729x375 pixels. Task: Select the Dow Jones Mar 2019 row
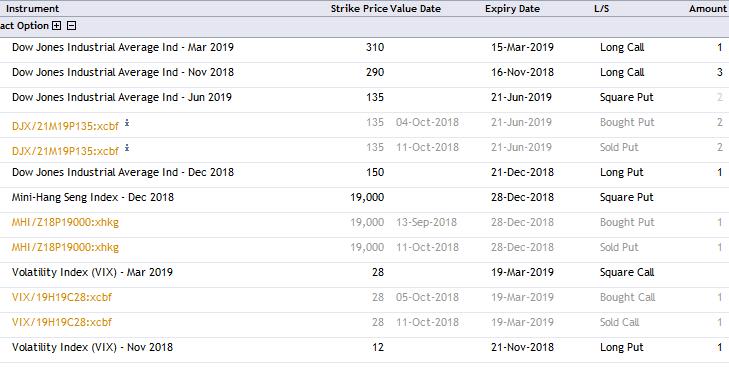point(364,47)
